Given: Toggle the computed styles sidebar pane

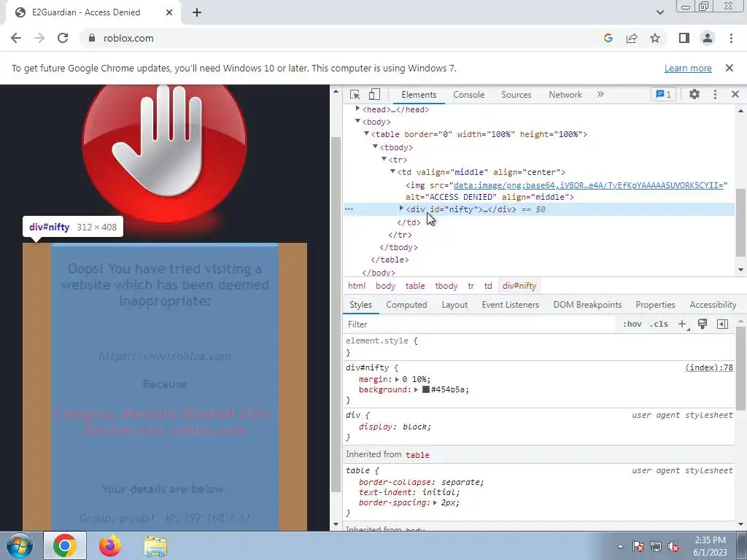Looking at the screenshot, I should 722,324.
